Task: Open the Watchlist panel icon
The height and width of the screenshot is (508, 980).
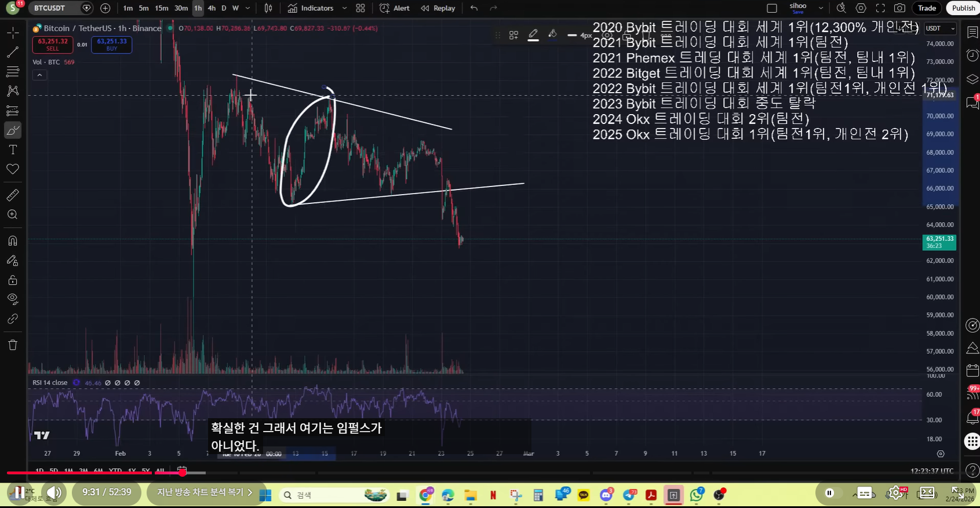Action: tap(972, 32)
